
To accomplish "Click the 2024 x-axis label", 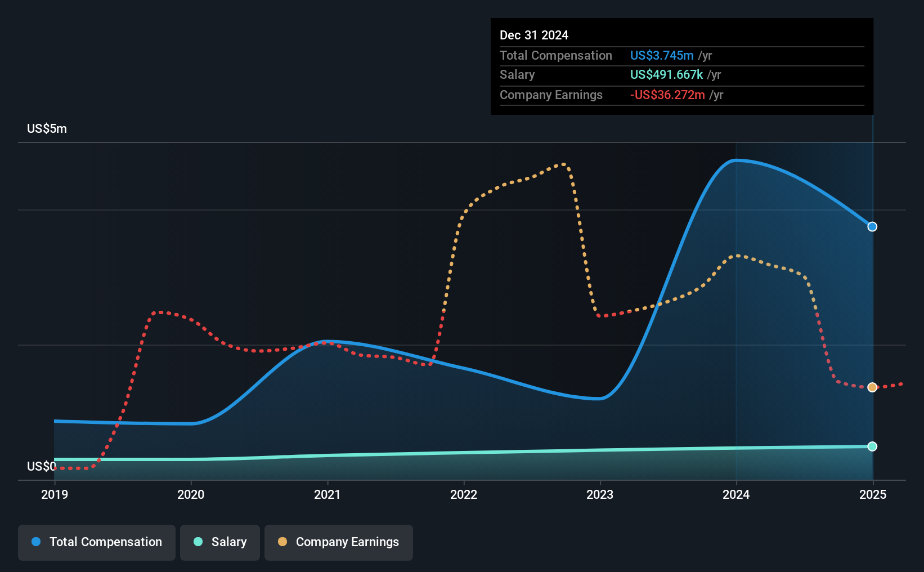I will (736, 494).
